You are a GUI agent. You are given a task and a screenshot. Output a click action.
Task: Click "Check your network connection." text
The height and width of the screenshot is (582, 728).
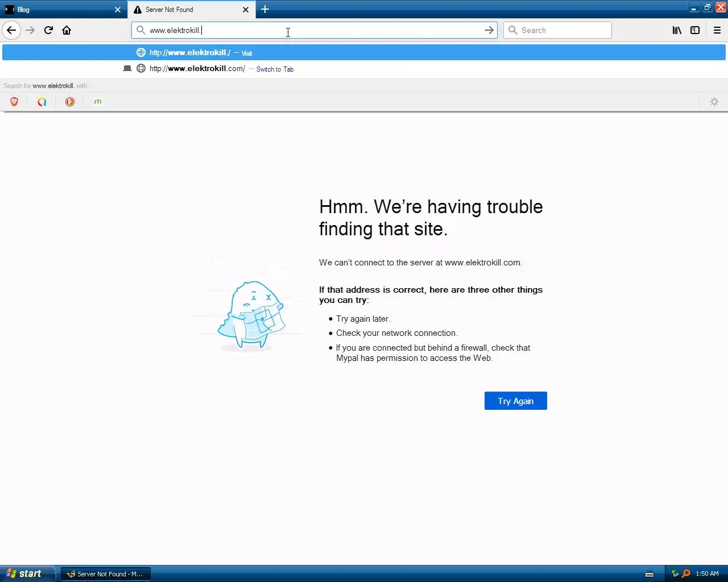(396, 333)
